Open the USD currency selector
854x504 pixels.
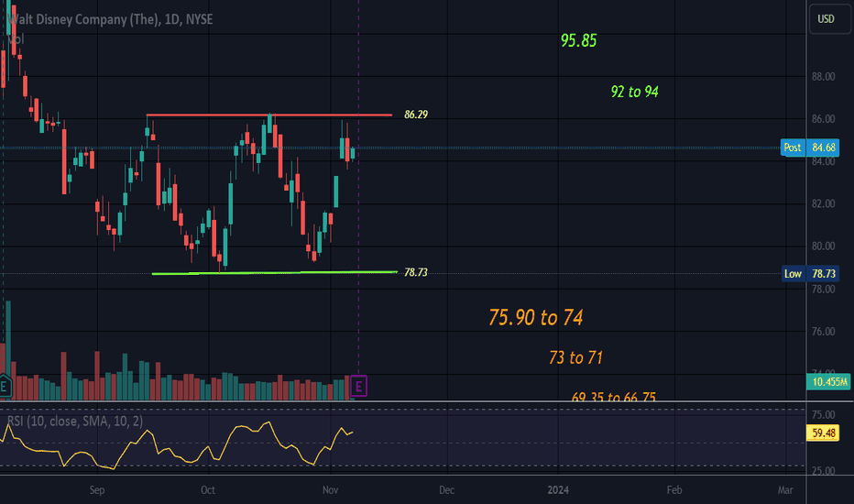[x=829, y=19]
